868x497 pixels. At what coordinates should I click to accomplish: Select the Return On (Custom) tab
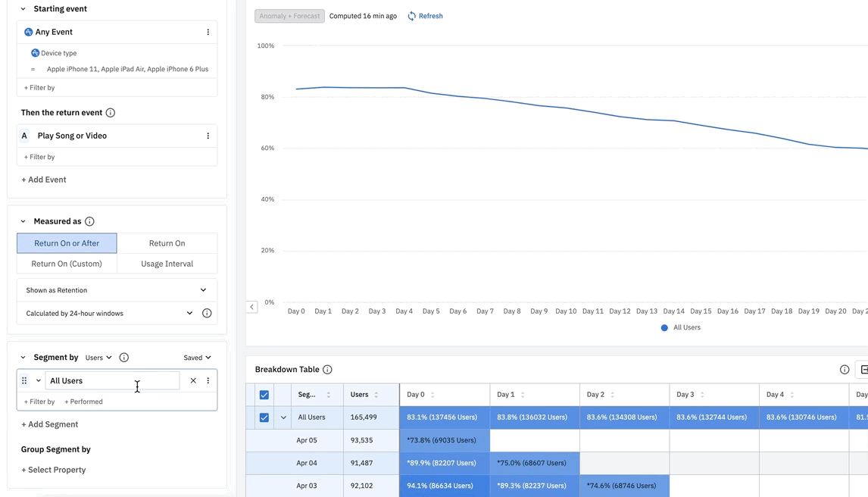[67, 264]
